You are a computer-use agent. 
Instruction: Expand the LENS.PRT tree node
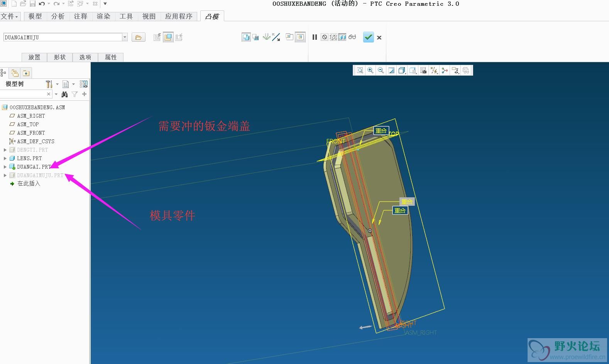5,158
